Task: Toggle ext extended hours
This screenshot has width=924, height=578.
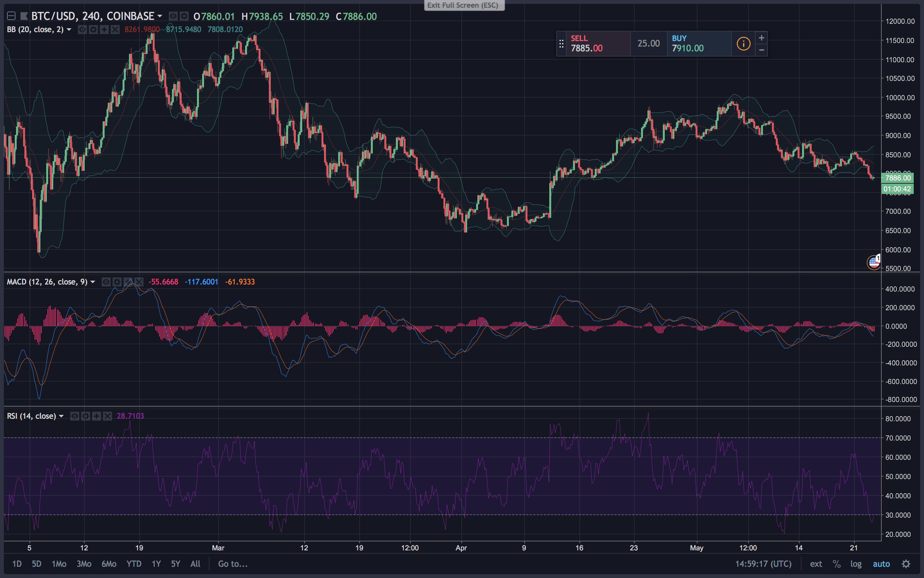Action: 816,564
